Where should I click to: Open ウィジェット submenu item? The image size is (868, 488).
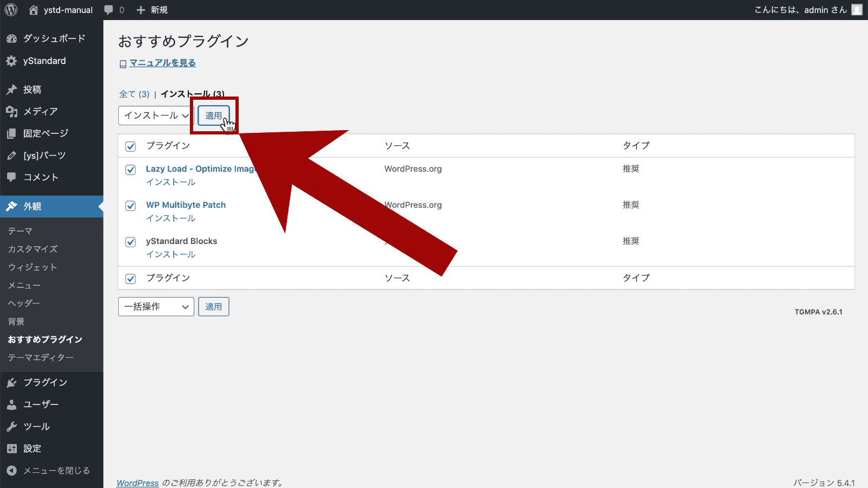(x=32, y=267)
